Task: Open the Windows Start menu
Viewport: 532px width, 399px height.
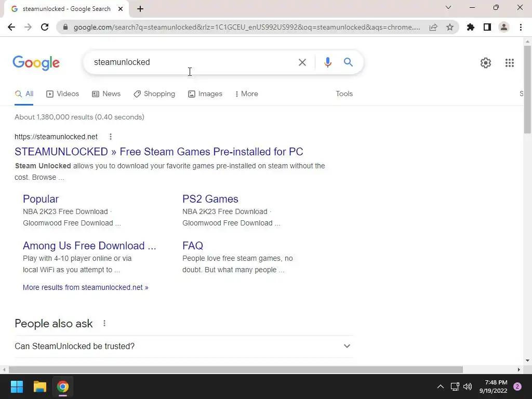Action: pos(17,387)
